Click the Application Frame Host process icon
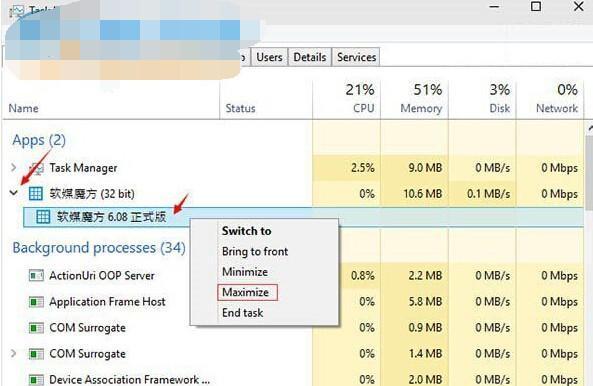The height and width of the screenshot is (386, 593). tap(36, 302)
